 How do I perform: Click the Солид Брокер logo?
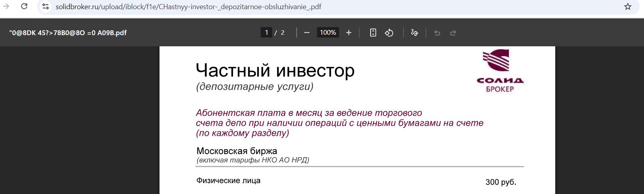[500, 71]
